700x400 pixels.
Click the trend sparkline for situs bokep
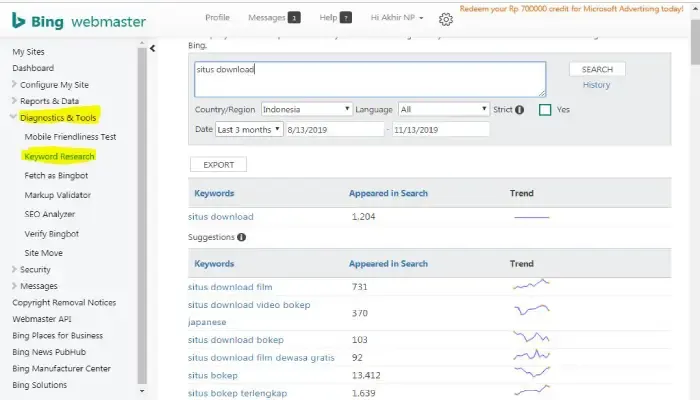coord(531,371)
